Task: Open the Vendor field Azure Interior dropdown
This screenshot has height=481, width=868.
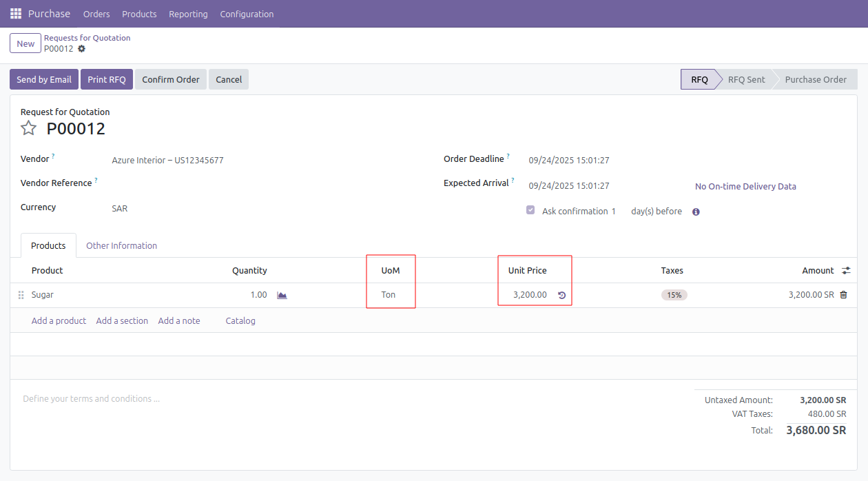Action: [167, 161]
